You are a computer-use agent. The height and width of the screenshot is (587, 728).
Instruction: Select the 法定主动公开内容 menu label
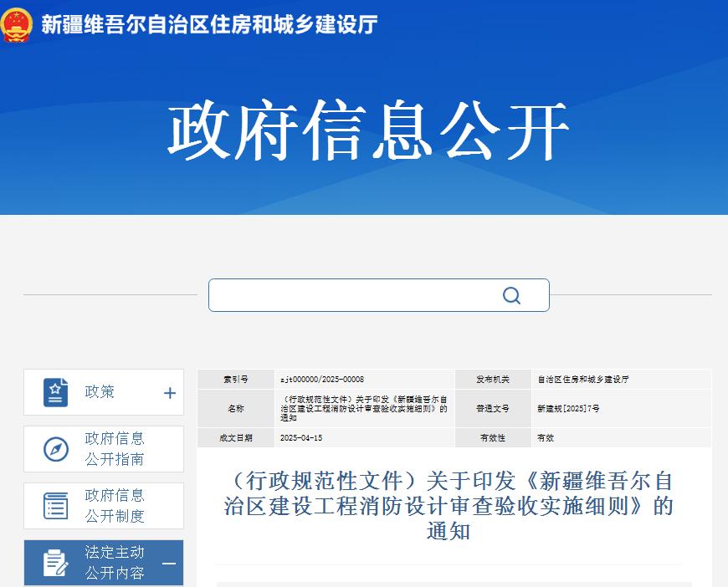[x=115, y=563]
